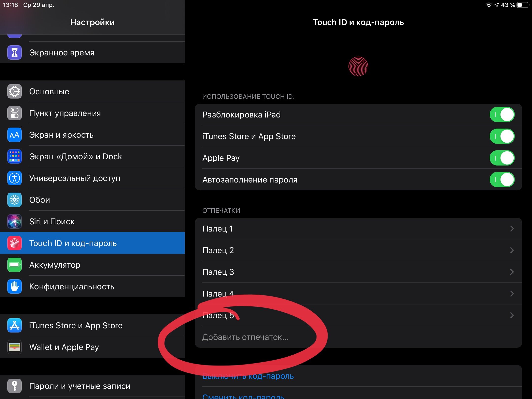Tap the ОТПЕЧАТКИ section header

pos(221,211)
